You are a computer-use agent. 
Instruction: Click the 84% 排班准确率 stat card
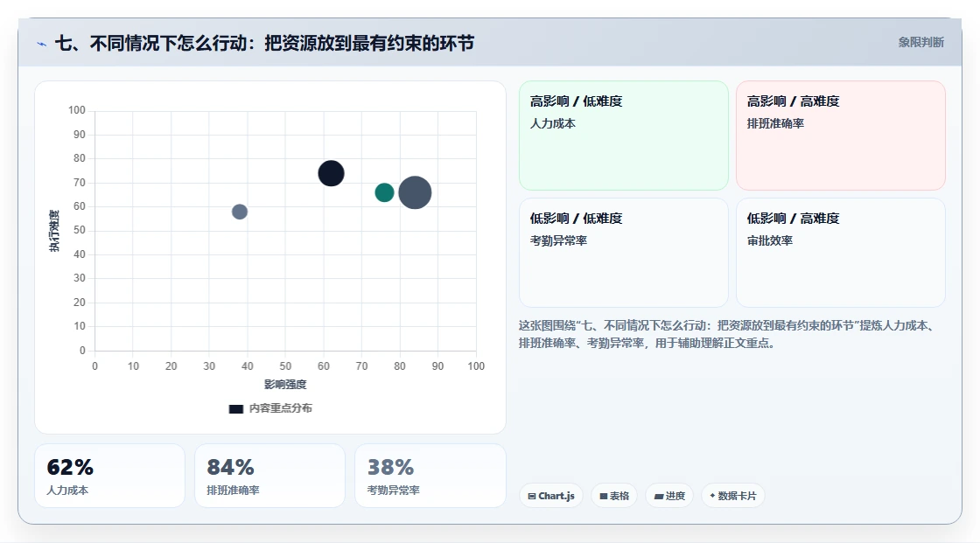[270, 476]
